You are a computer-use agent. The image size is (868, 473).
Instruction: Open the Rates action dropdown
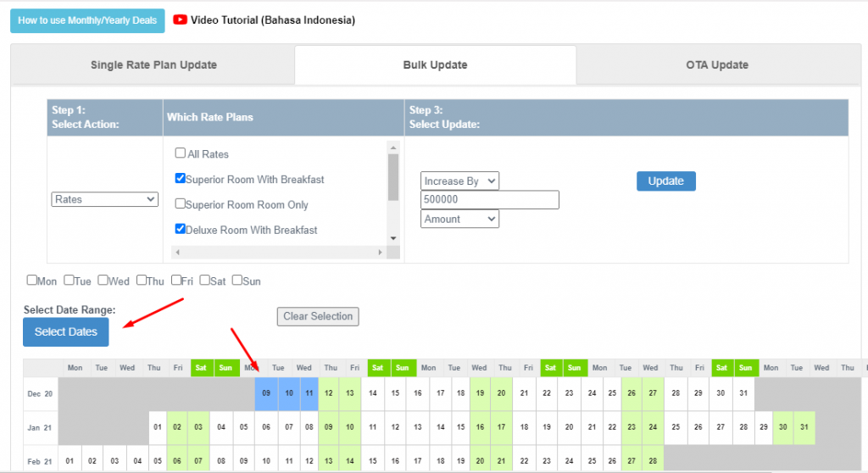(104, 199)
